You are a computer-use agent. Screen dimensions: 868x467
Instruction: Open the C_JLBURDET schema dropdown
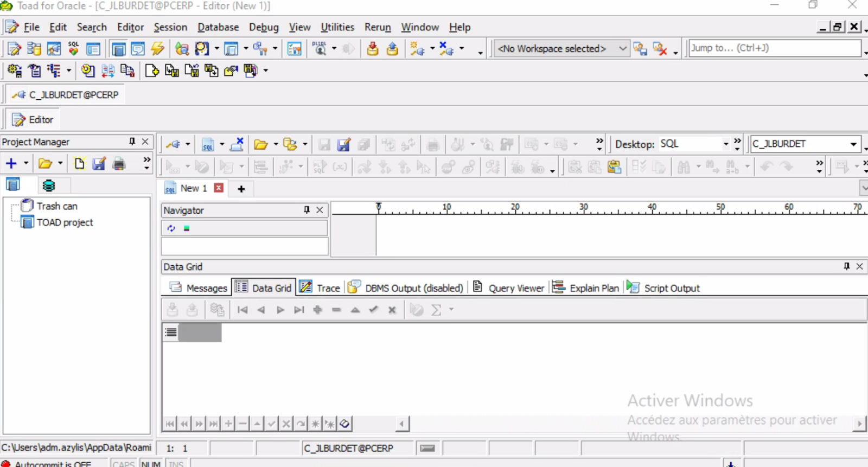point(853,144)
